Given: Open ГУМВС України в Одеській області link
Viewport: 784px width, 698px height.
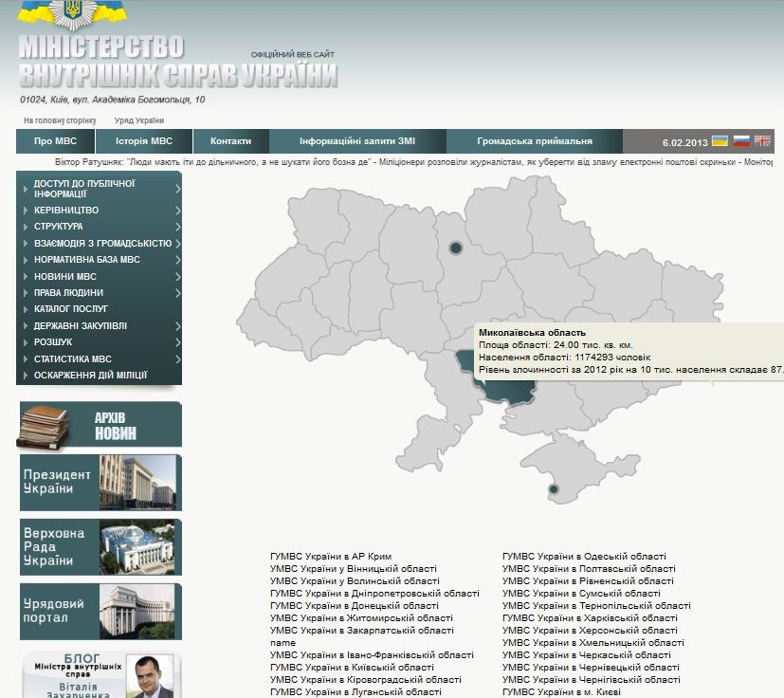Looking at the screenshot, I should [584, 557].
